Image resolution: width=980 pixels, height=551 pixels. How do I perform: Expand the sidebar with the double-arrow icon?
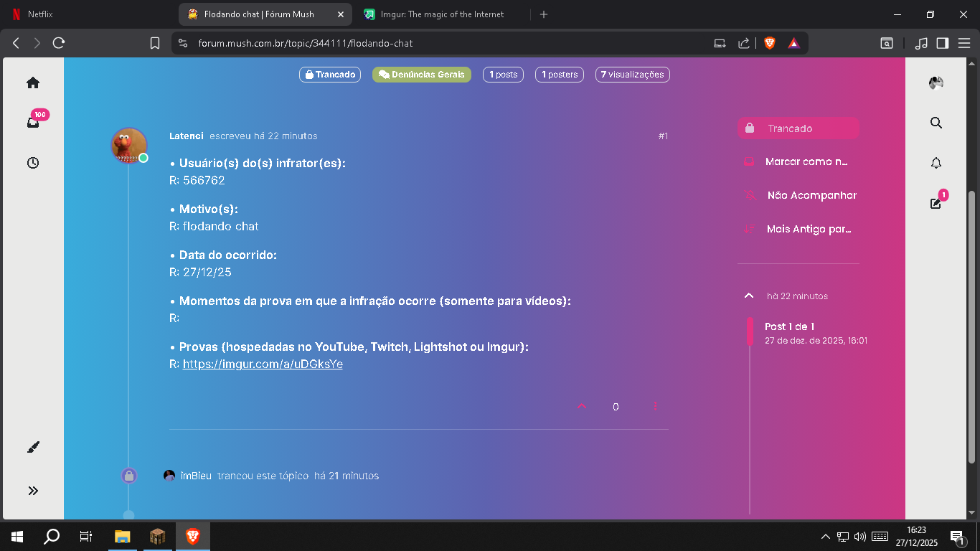coord(33,490)
